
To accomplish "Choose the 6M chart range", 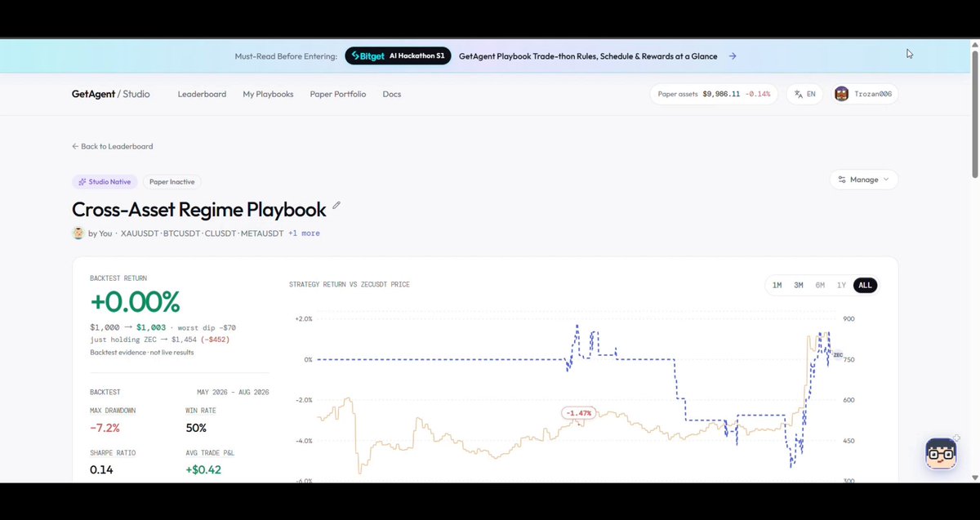I will (x=820, y=285).
